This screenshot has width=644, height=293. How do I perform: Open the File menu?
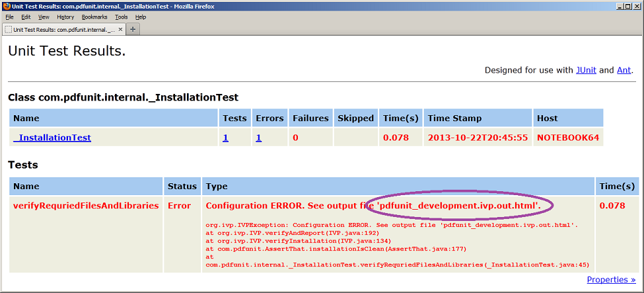pyautogui.click(x=9, y=17)
